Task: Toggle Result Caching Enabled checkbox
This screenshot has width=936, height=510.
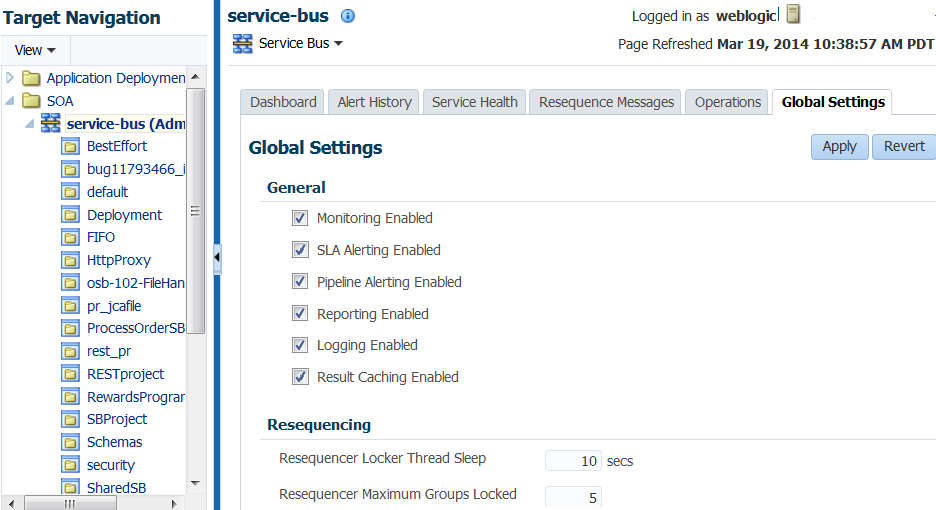Action: 300,377
